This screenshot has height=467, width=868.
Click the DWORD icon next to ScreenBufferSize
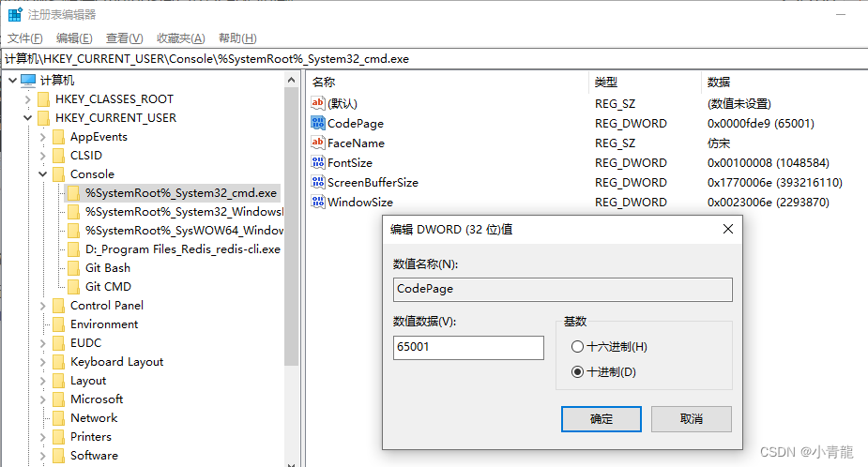click(318, 182)
